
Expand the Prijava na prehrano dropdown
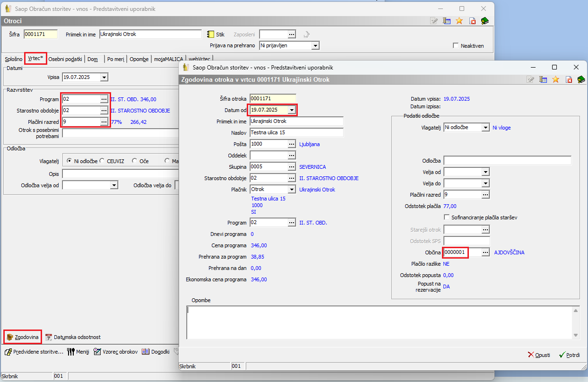pyautogui.click(x=315, y=45)
